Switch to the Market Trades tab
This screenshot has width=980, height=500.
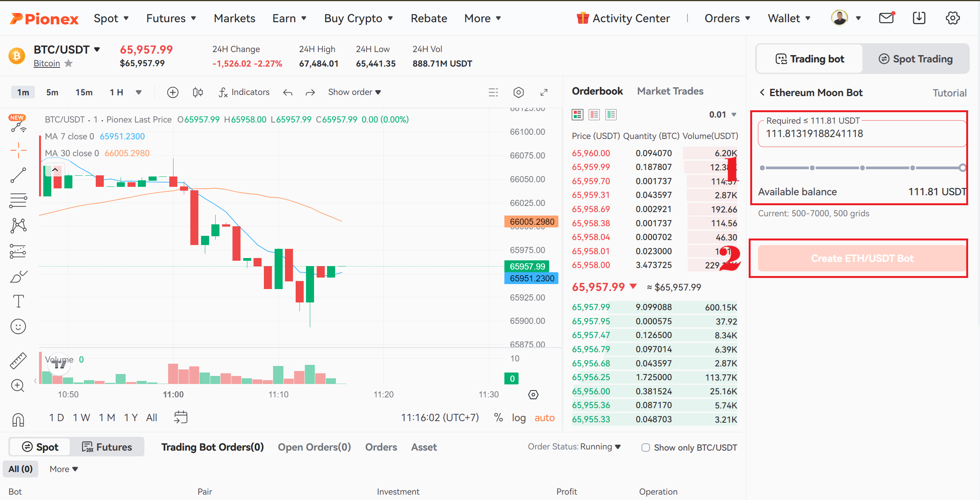click(x=670, y=91)
